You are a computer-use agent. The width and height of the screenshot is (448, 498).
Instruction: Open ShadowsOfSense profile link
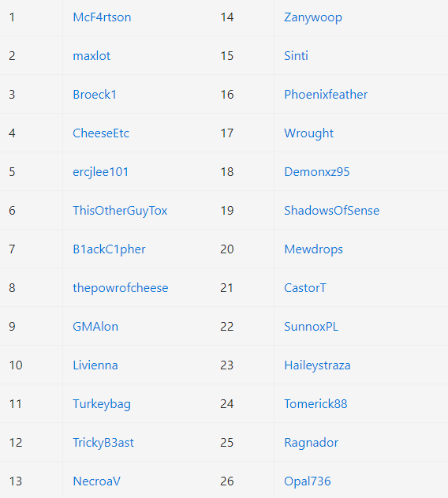coord(332,211)
